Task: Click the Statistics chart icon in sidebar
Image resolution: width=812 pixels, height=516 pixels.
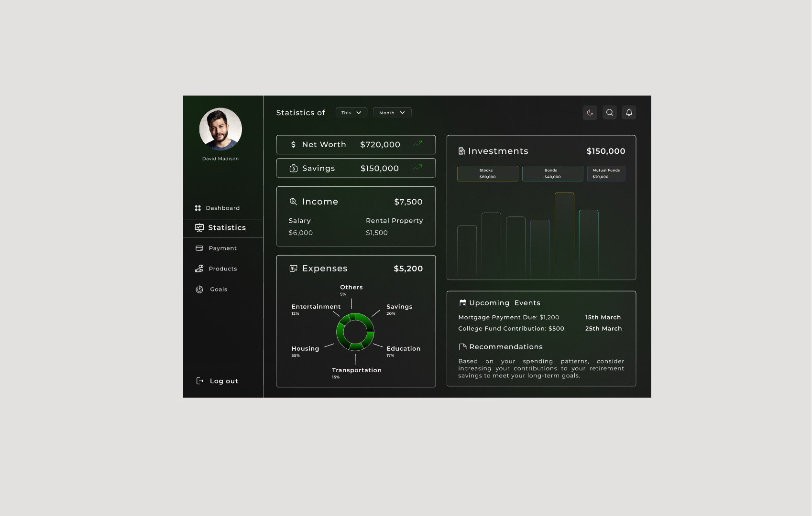Action: click(199, 228)
